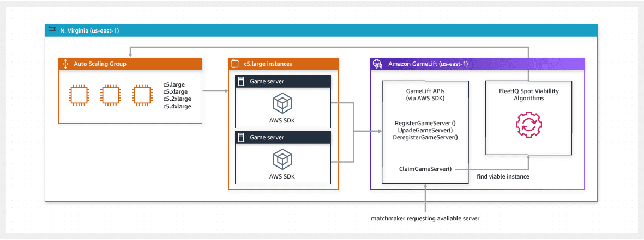Click the Auto Scaling Group arrows icon
Viewport: 644px width, 240px height.
coord(66,64)
